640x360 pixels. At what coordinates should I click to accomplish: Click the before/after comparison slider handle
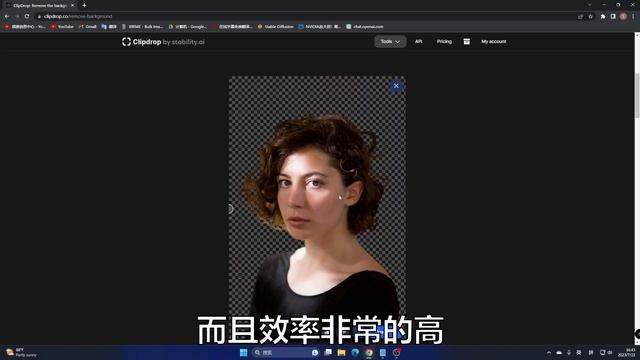pyautogui.click(x=230, y=209)
